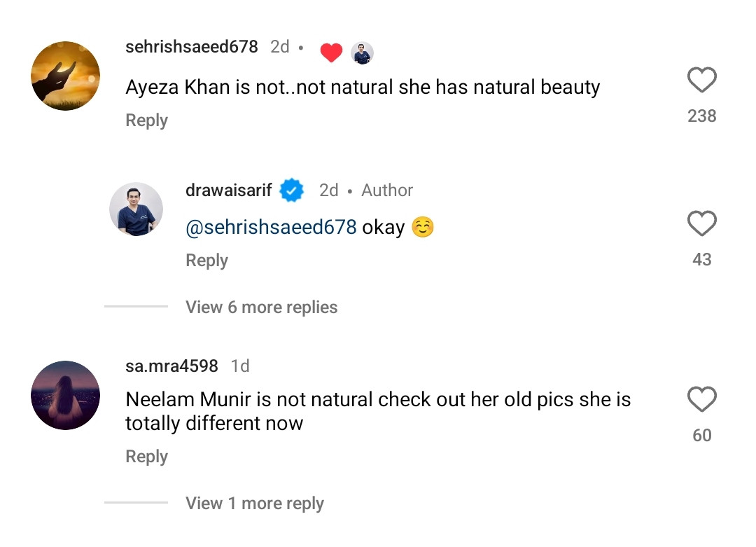The height and width of the screenshot is (547, 756).
Task: Like sa.mra4598's comment with heart icon
Action: point(701,400)
